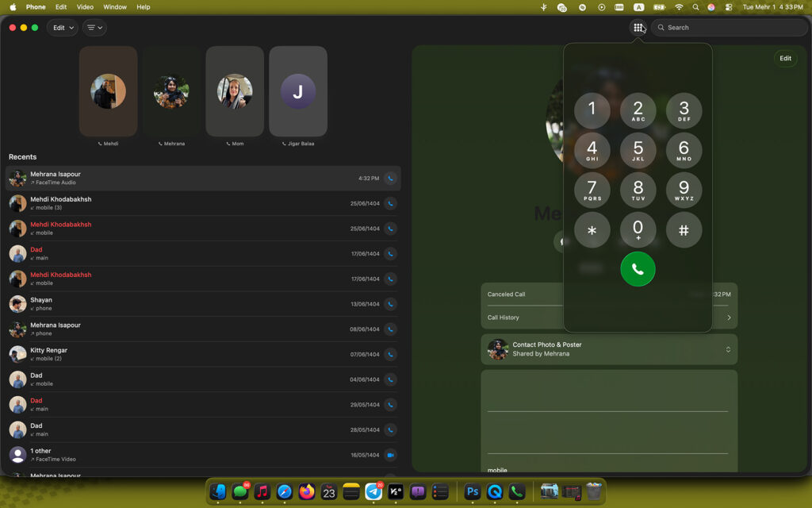Open the Edit menu in the menu bar
This screenshot has height=508, width=812.
tap(61, 7)
